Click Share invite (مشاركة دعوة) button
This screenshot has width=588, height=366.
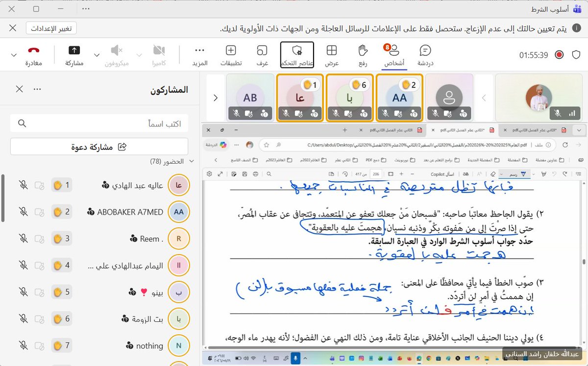99,146
